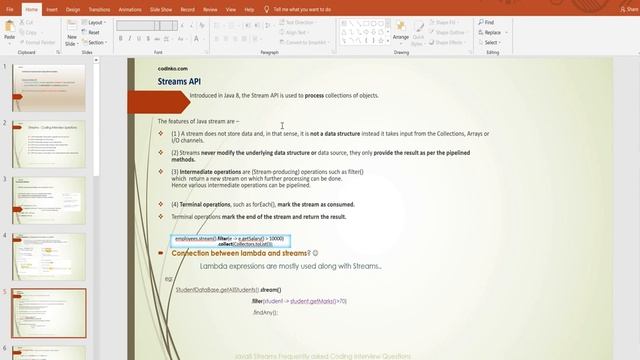Screen dimensions: 640x360
Task: Click the Tell me what you want to do box
Action: click(302, 9)
